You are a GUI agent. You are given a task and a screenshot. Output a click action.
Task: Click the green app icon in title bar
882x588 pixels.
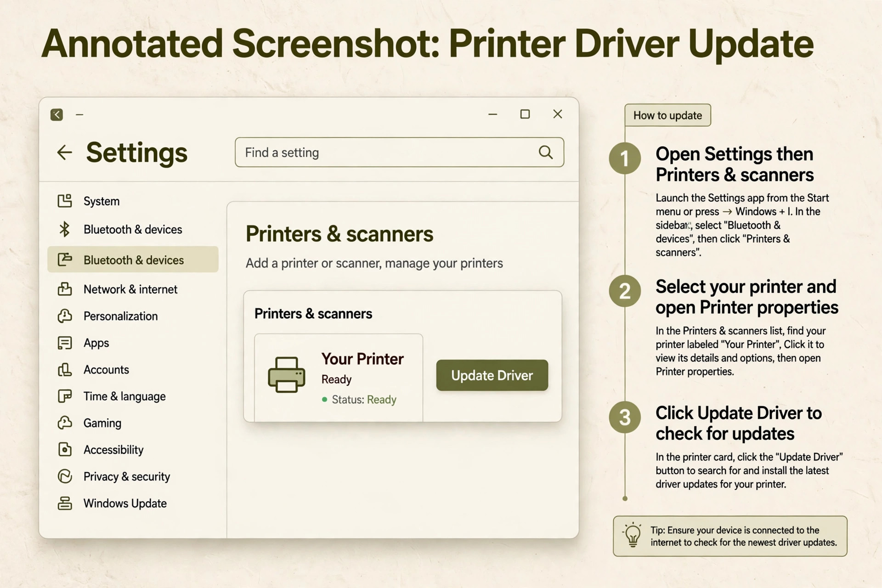tap(57, 114)
